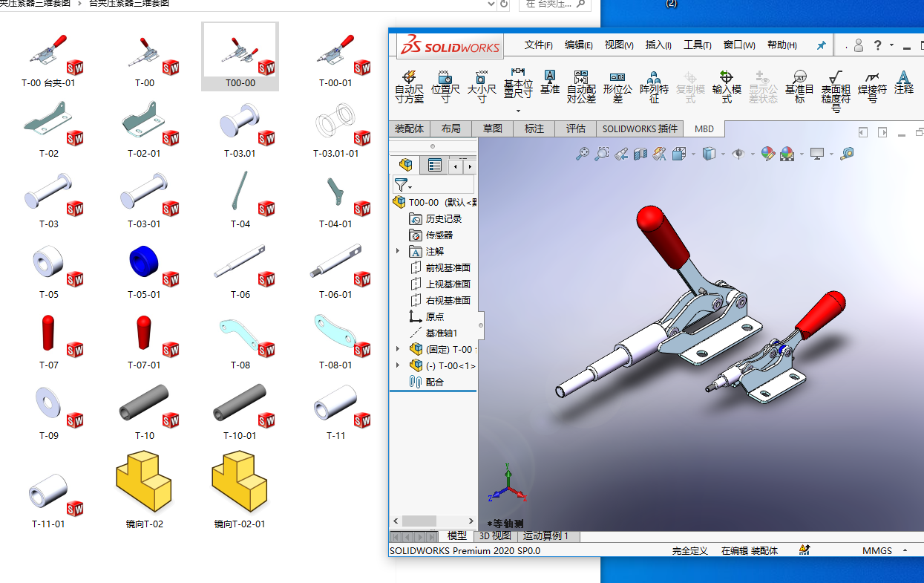Image resolution: width=924 pixels, height=583 pixels.
Task: Switch to the SOLIDWORKS 插件 tab
Action: click(640, 128)
